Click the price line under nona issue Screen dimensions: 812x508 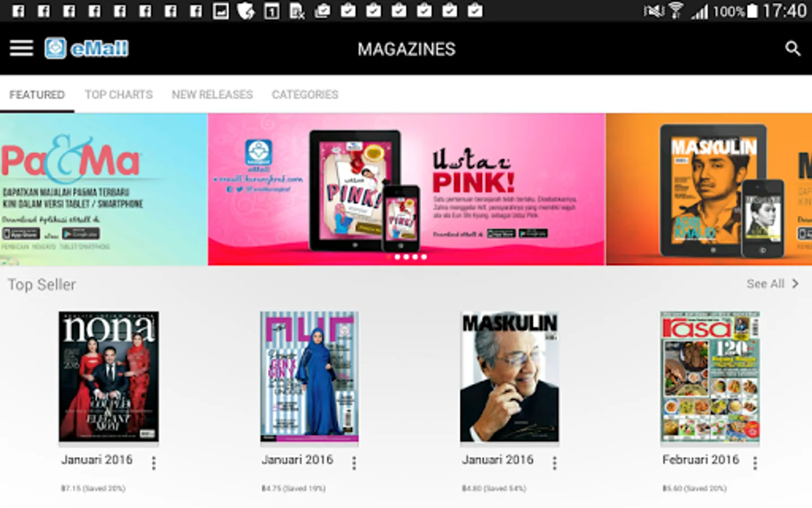(93, 488)
